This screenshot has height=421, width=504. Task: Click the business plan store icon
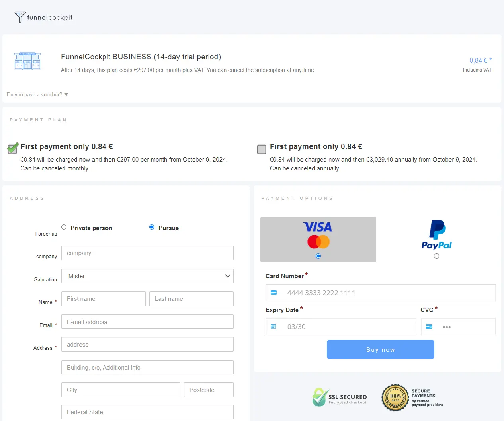coord(27,61)
